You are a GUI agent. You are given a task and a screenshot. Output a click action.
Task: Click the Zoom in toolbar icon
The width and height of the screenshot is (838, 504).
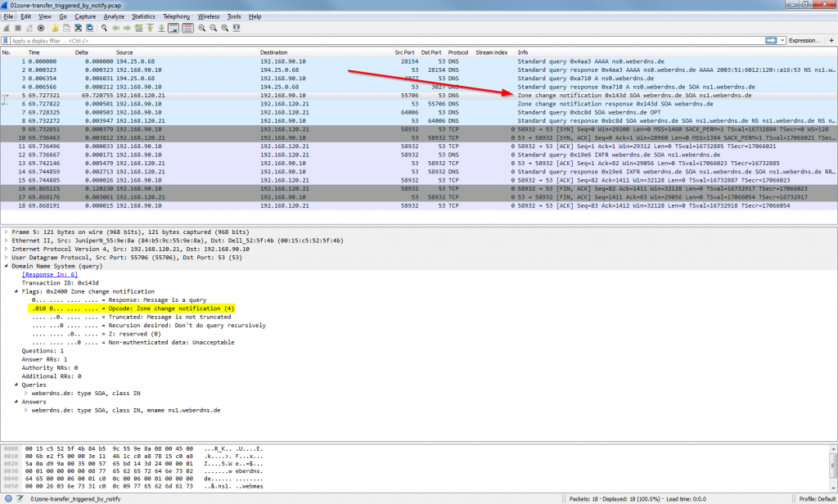[x=201, y=28]
